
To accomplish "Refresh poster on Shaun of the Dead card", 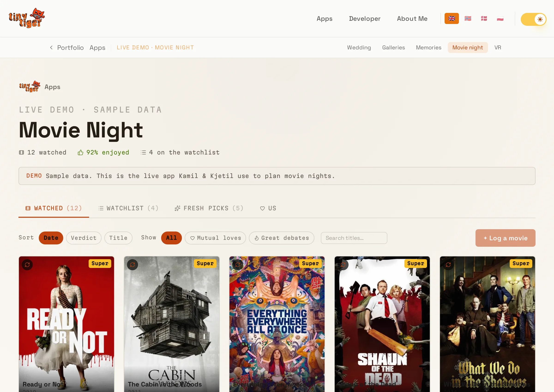I will coord(343,265).
